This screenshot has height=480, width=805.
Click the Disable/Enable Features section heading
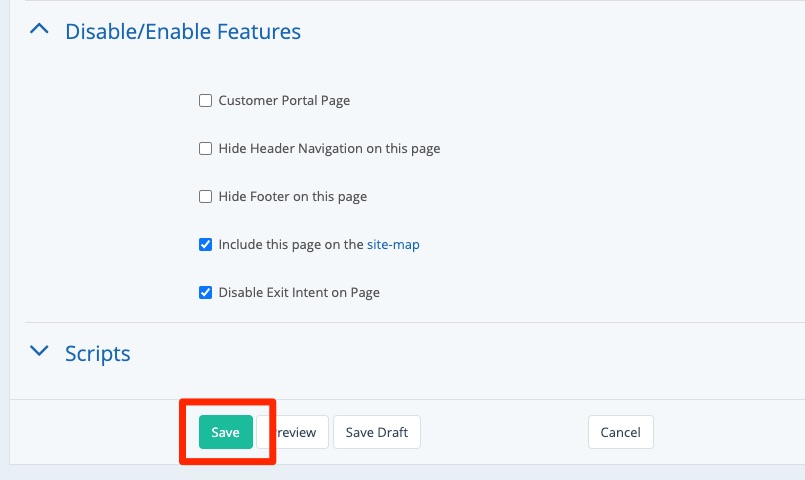click(x=182, y=31)
